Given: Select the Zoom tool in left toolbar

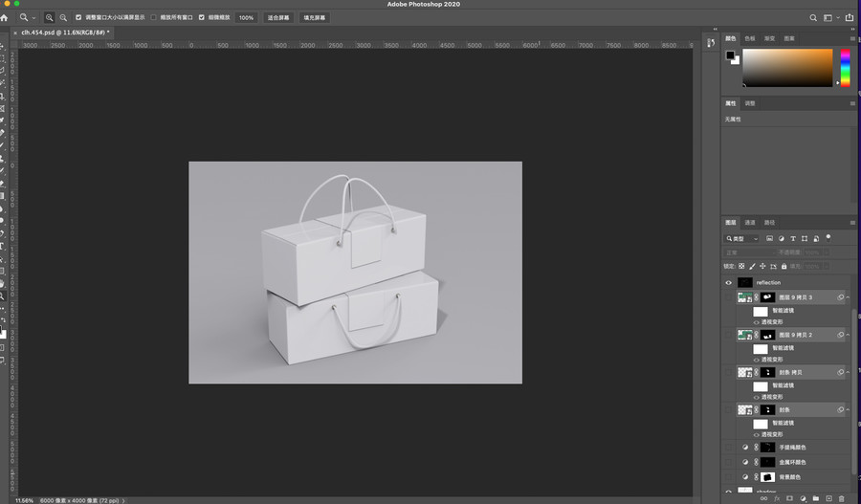Looking at the screenshot, I should 3,296.
